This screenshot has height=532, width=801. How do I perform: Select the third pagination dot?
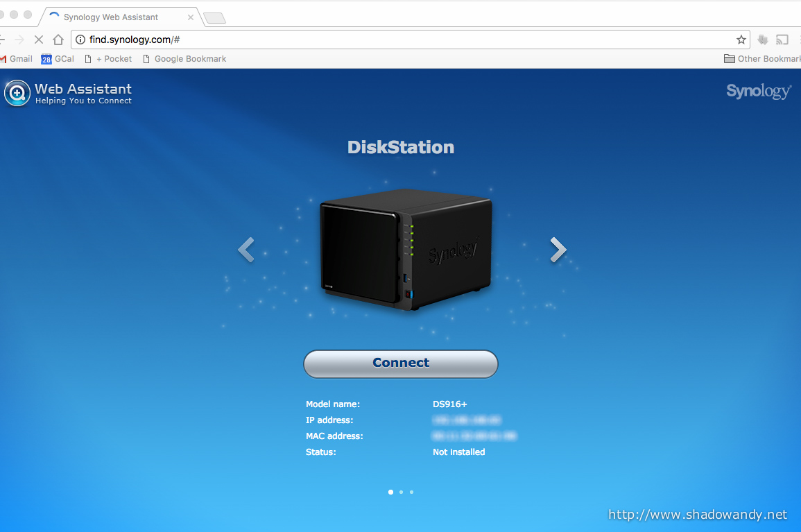[x=412, y=492]
